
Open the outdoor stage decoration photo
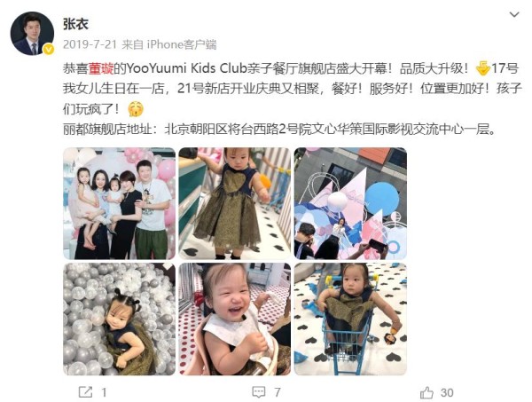click(x=350, y=203)
